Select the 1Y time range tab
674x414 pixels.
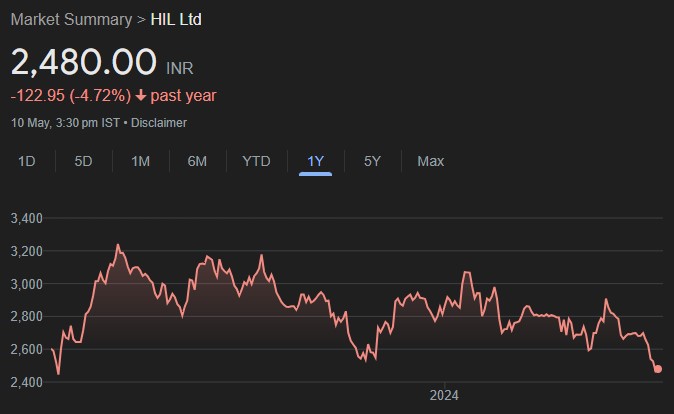point(315,161)
